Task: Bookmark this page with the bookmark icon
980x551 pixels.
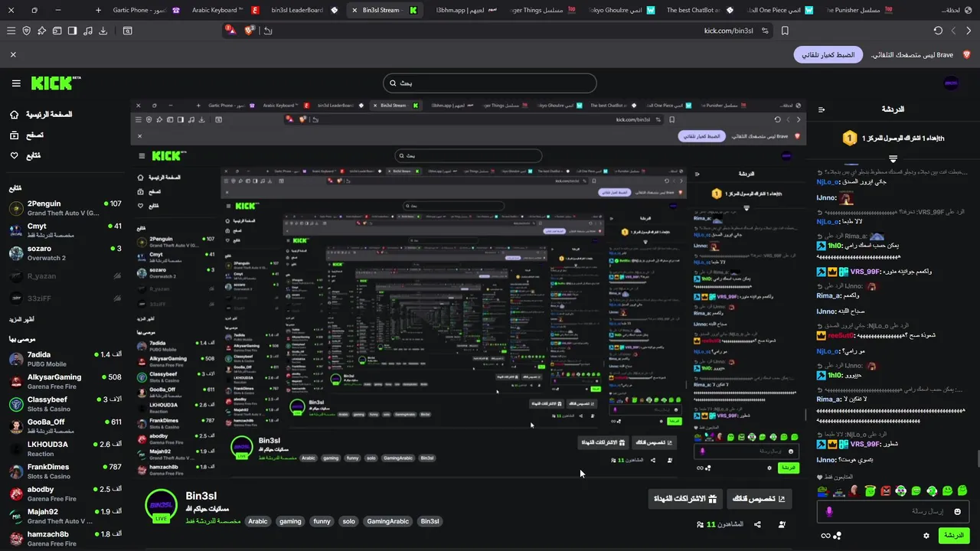Action: click(785, 31)
